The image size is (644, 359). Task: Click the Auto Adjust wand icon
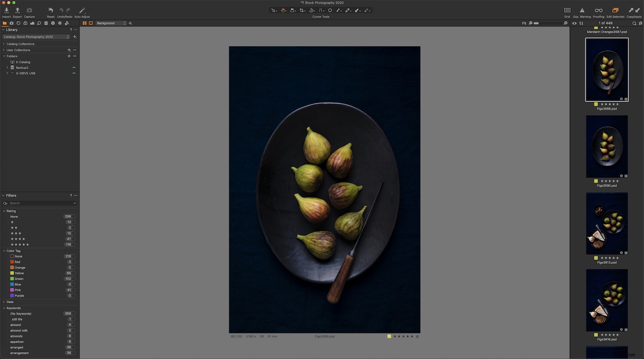[x=82, y=10]
